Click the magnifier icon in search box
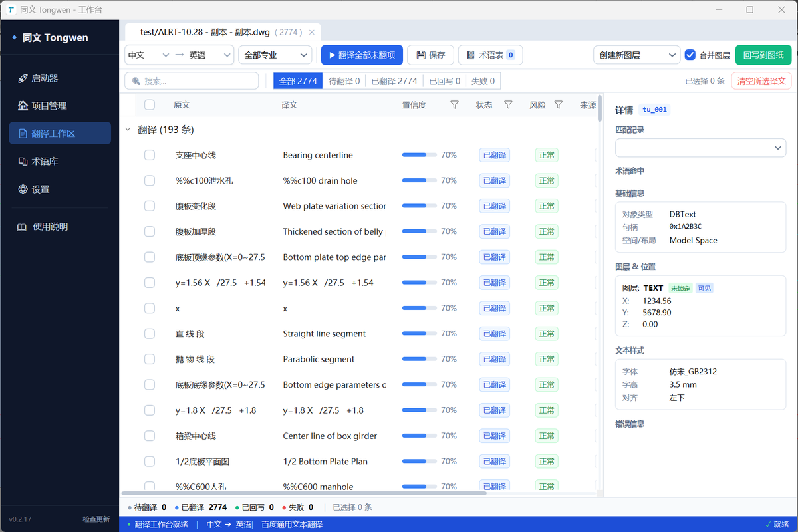Viewport: 798px width, 532px height. (136, 81)
